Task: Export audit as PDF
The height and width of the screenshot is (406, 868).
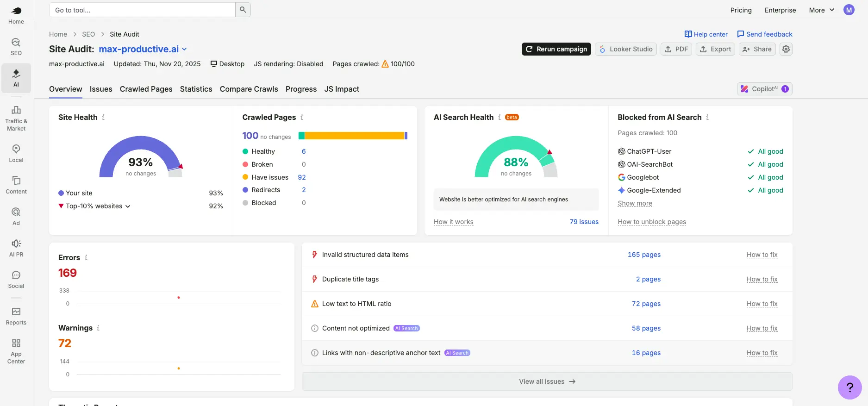Action: (x=676, y=49)
